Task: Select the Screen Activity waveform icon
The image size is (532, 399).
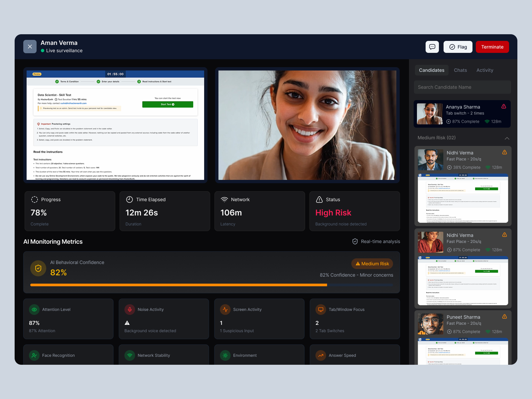Action: tap(225, 310)
